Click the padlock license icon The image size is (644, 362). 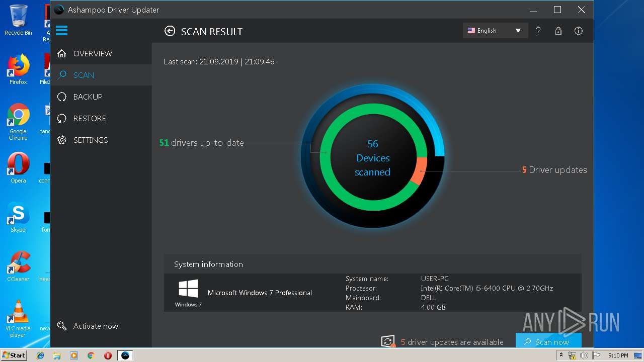(558, 31)
